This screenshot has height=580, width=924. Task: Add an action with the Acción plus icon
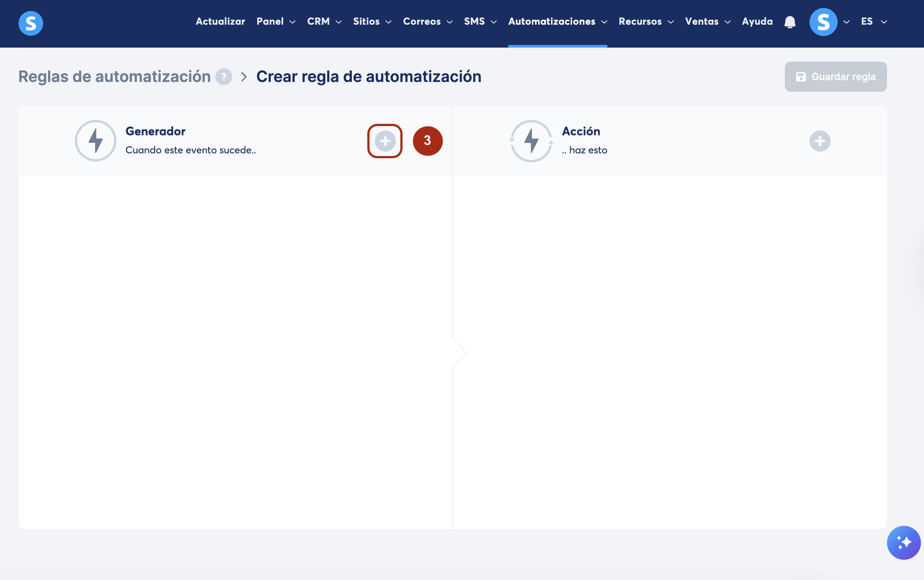[x=820, y=141]
